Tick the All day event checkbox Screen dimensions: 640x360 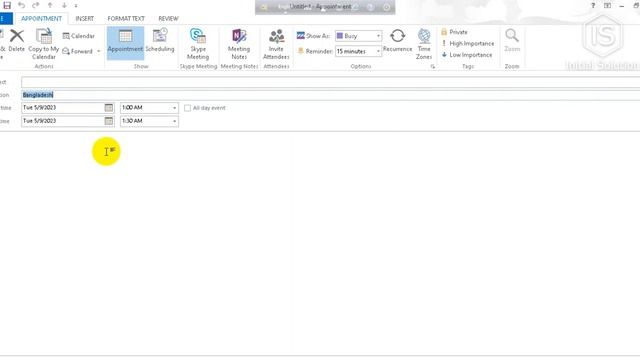pyautogui.click(x=187, y=108)
